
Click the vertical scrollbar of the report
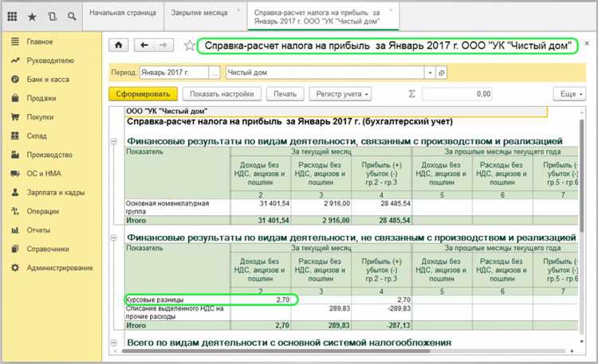(x=581, y=175)
